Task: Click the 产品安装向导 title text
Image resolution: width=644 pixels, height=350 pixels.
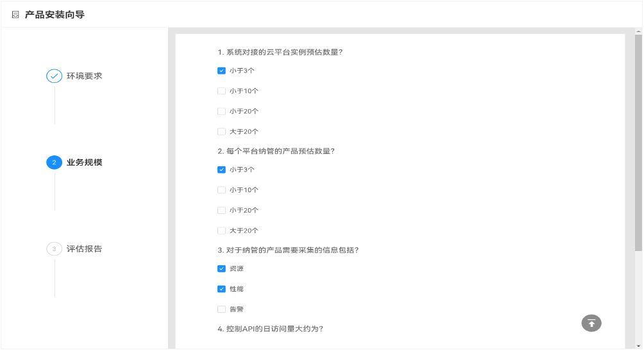Action: [x=55, y=15]
